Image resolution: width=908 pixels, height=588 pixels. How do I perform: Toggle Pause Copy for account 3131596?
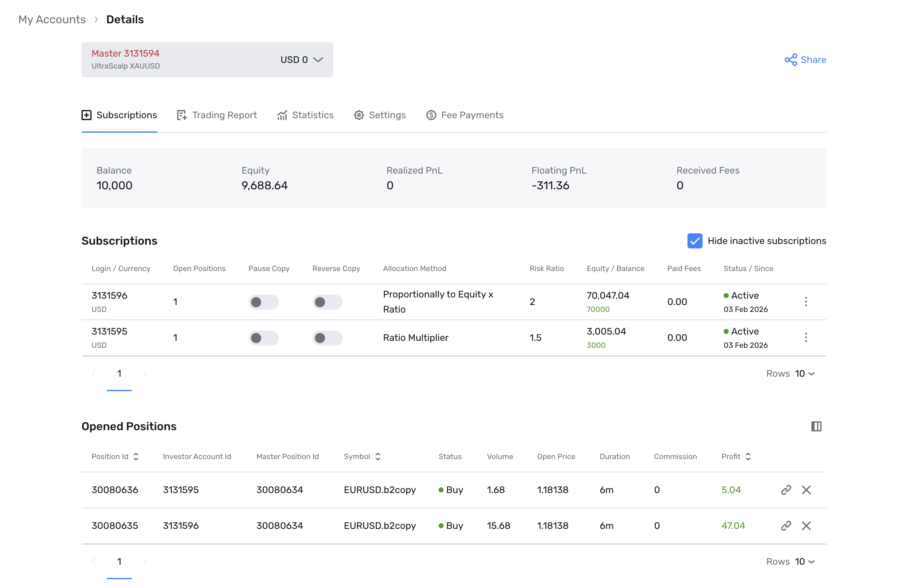click(x=263, y=302)
